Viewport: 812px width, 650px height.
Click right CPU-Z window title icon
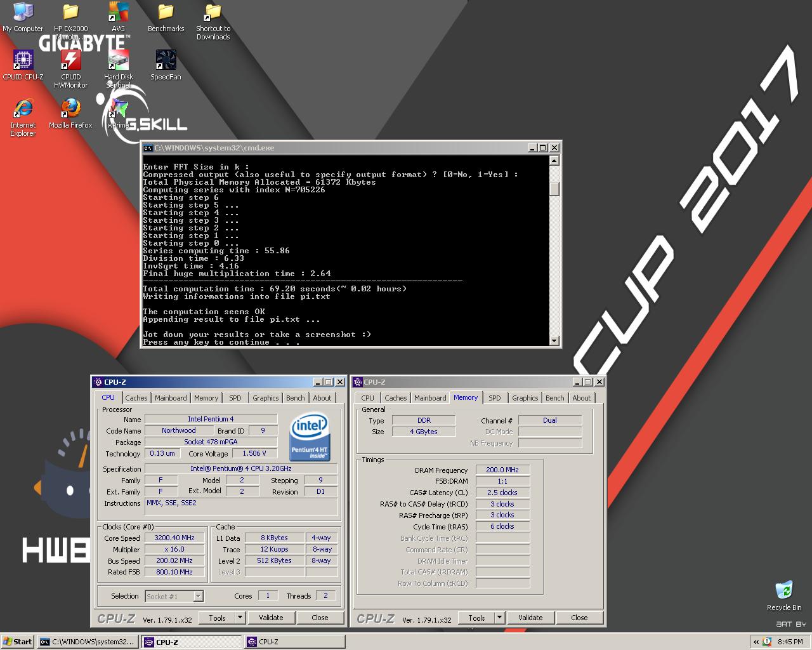click(x=357, y=382)
